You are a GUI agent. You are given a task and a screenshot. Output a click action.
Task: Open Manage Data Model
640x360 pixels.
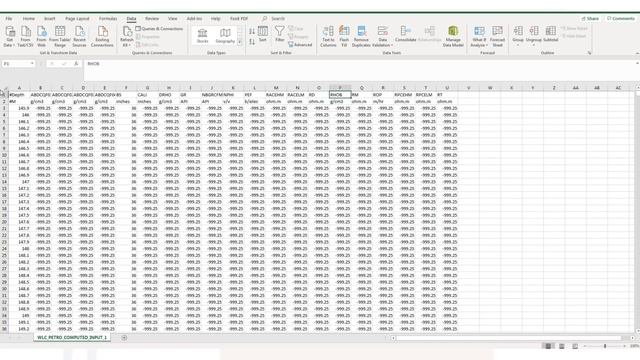[453, 36]
